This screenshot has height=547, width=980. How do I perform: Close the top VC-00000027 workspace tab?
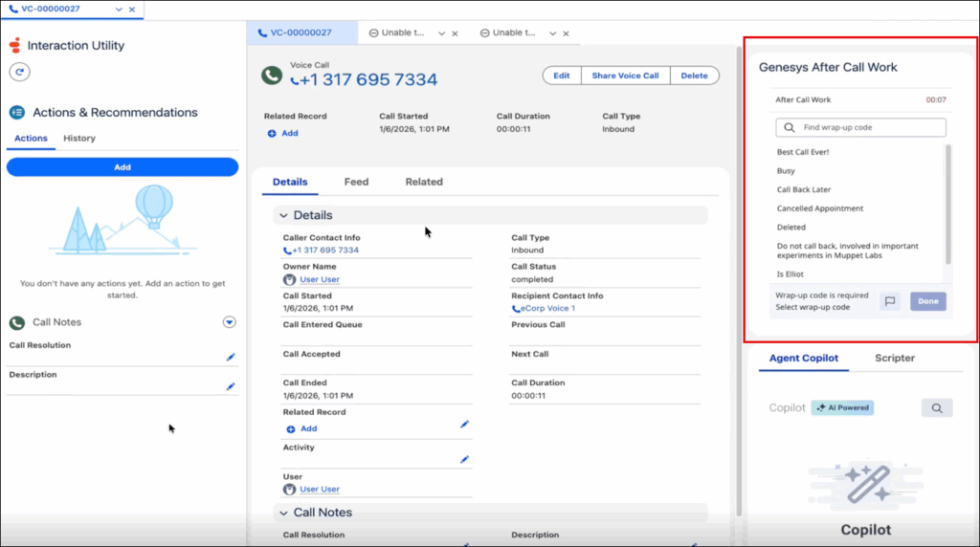click(x=132, y=10)
